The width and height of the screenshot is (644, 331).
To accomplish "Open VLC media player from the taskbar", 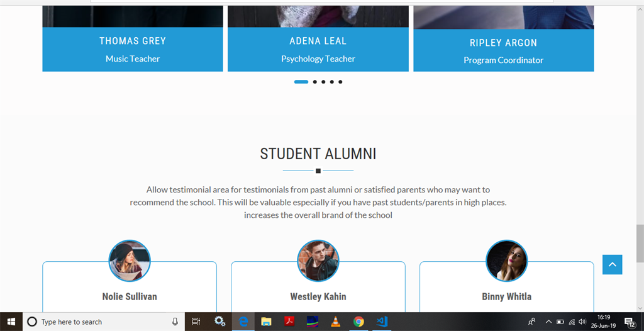I will (x=335, y=322).
